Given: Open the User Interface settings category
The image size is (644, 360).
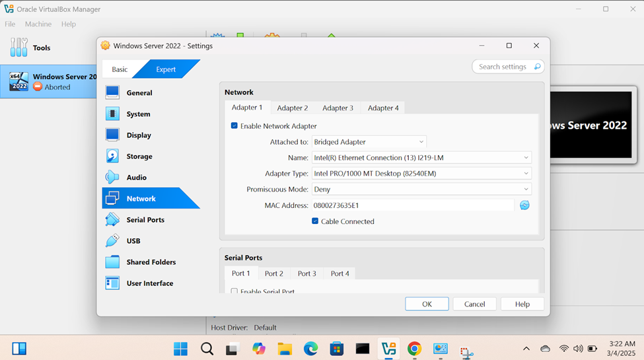Looking at the screenshot, I should click(151, 283).
